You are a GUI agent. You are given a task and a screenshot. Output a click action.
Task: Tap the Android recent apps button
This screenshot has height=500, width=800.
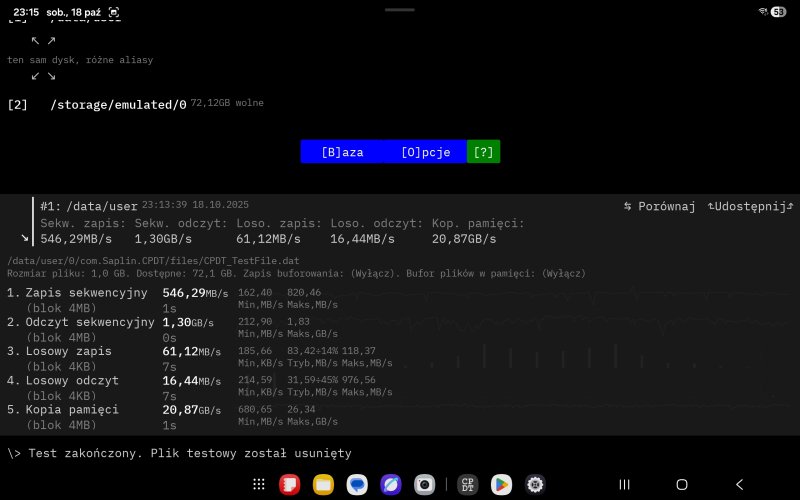coord(624,484)
